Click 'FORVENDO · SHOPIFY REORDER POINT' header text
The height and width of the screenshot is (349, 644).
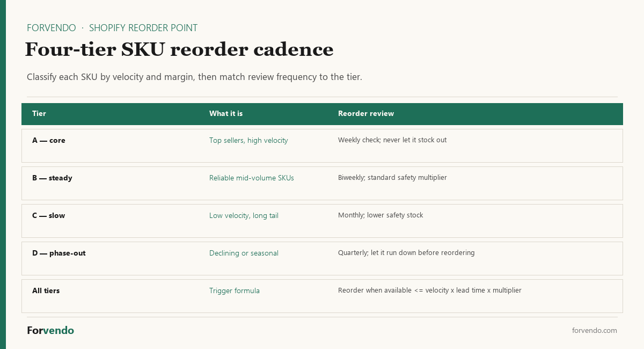click(x=112, y=28)
